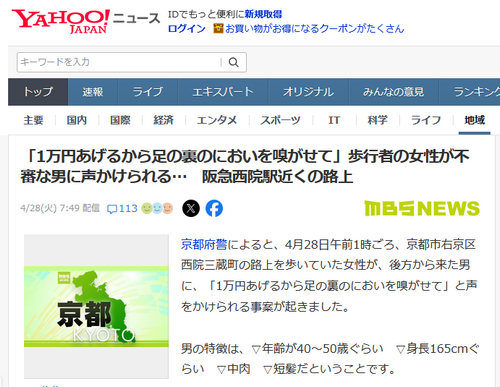Click the article headline text
The height and width of the screenshot is (387, 500).
(x=245, y=166)
